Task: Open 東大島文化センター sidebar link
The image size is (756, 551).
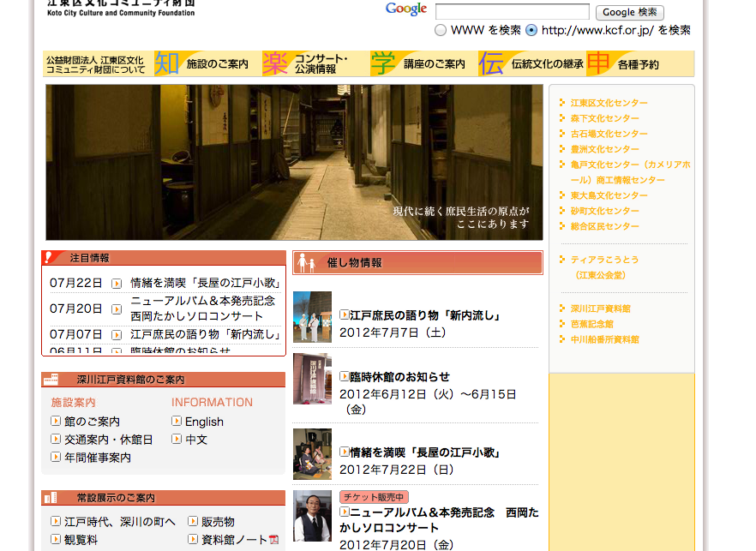Action: [609, 195]
